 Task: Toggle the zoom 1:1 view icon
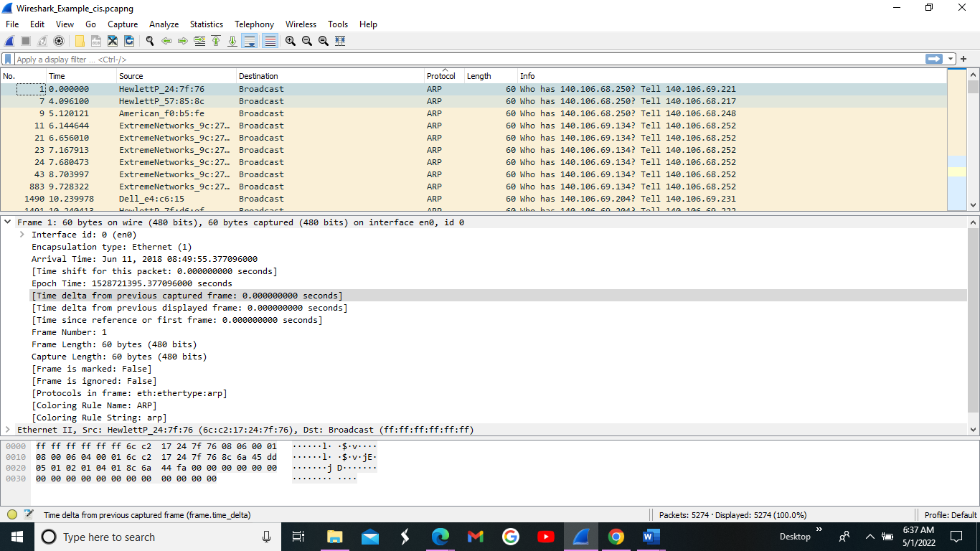[x=322, y=41]
